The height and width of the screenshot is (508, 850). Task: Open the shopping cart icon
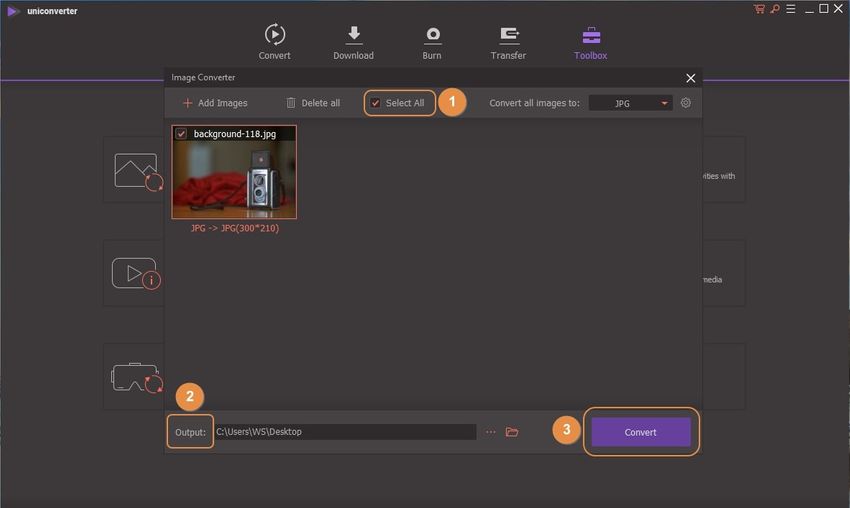[759, 9]
